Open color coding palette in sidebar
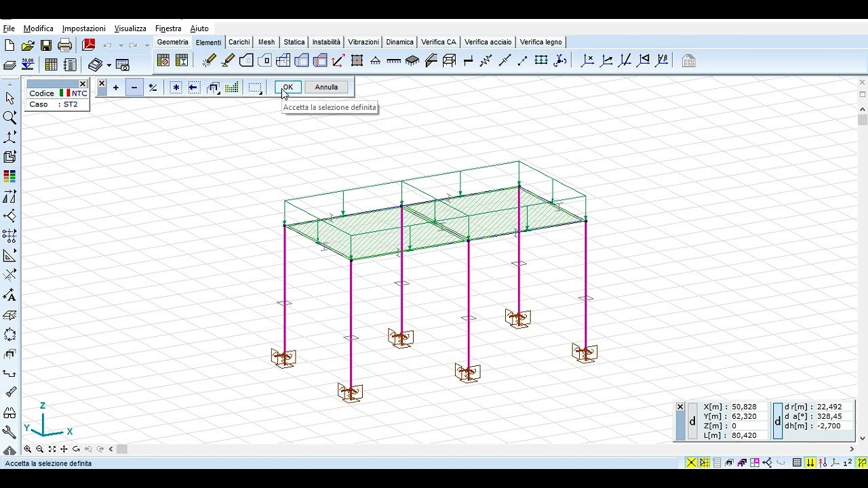 [9, 176]
